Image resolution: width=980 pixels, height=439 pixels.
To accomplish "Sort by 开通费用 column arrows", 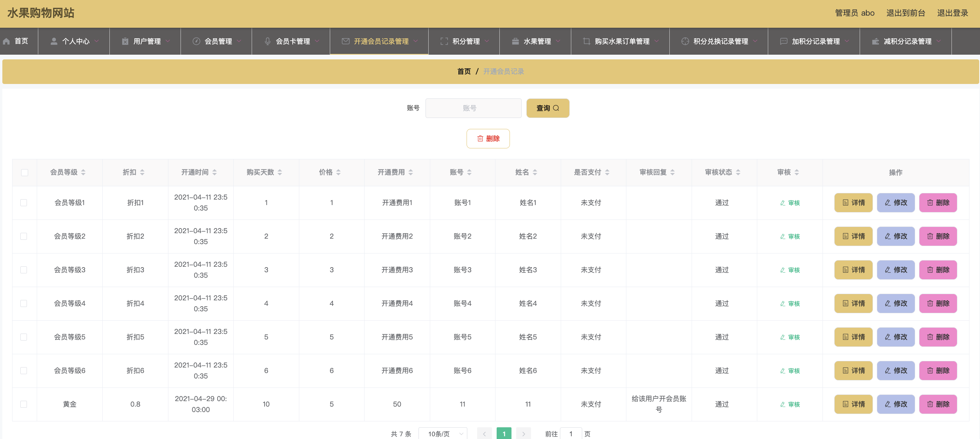I will pos(411,172).
